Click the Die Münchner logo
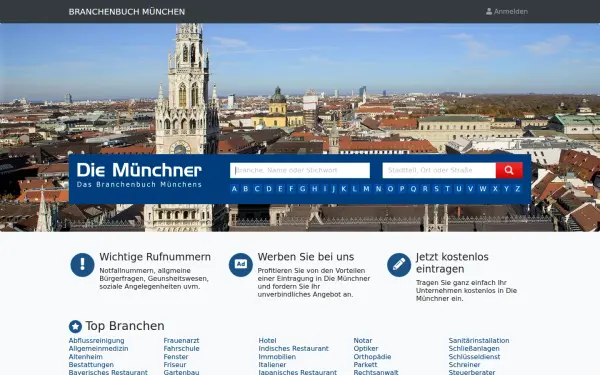Screen dimensions: 600x375 [139, 175]
